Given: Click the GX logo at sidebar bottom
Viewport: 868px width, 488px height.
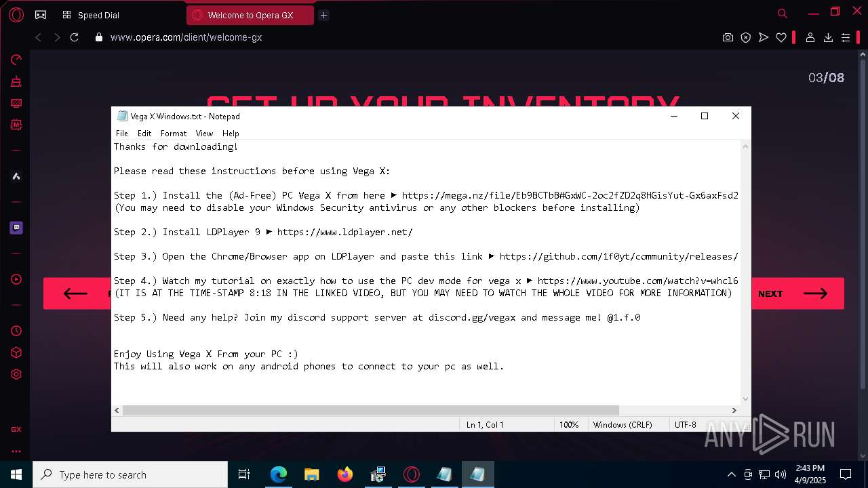Looking at the screenshot, I should (16, 429).
